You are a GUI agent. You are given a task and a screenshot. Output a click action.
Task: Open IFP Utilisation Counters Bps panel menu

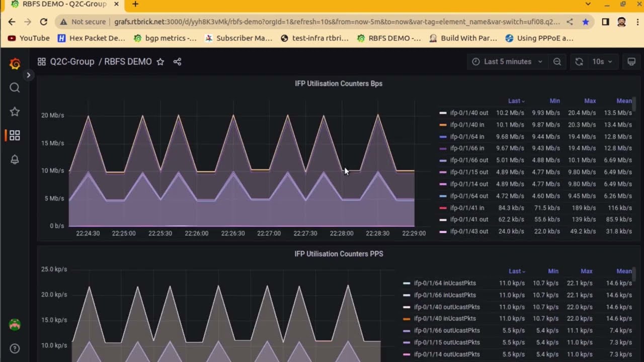[x=339, y=83]
